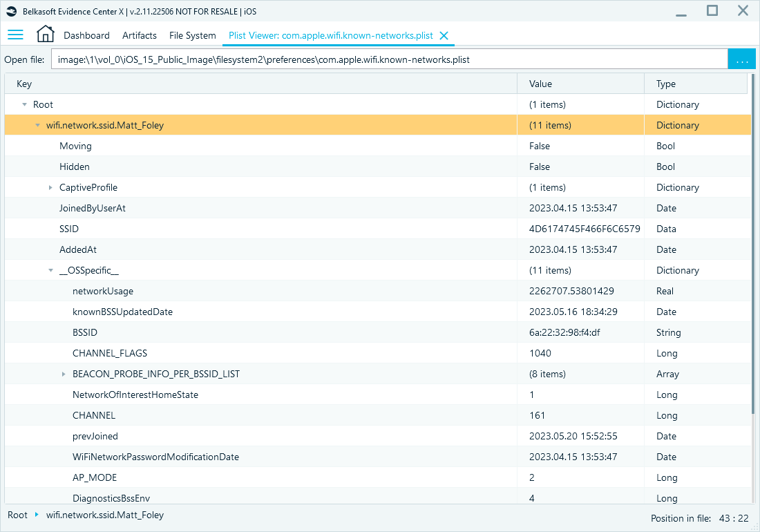760x532 pixels.
Task: Switch to the Artifacts tab
Action: 140,35
